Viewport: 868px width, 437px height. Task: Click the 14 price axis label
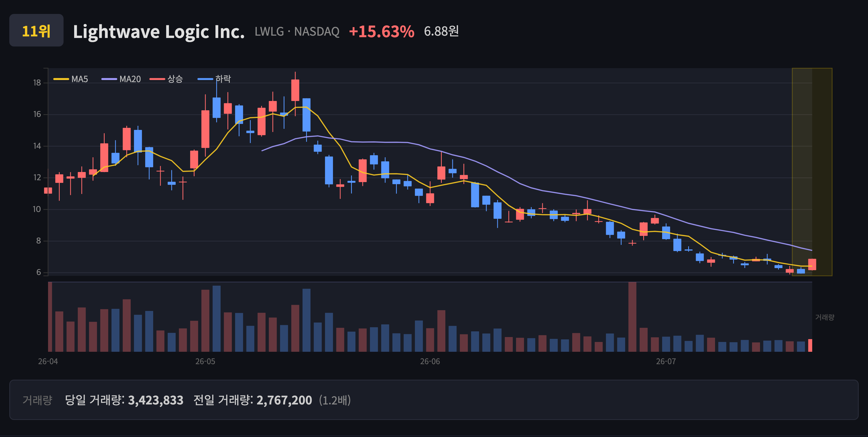point(37,146)
